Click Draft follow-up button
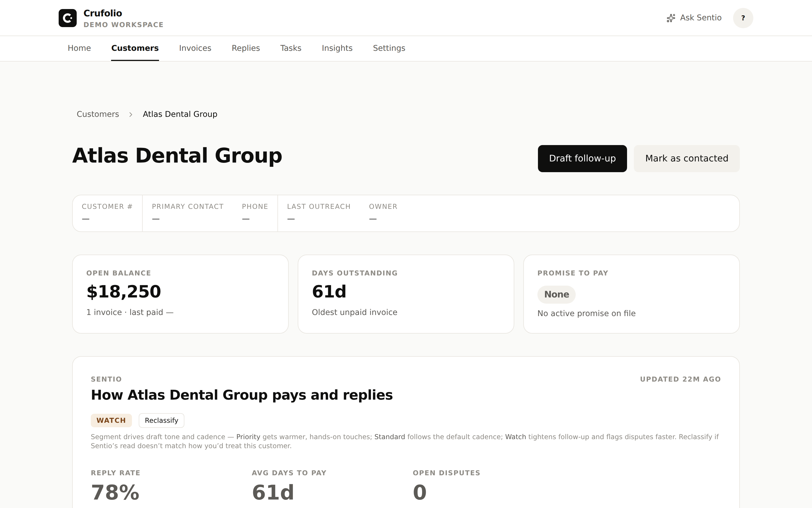The image size is (812, 508). 582,159
